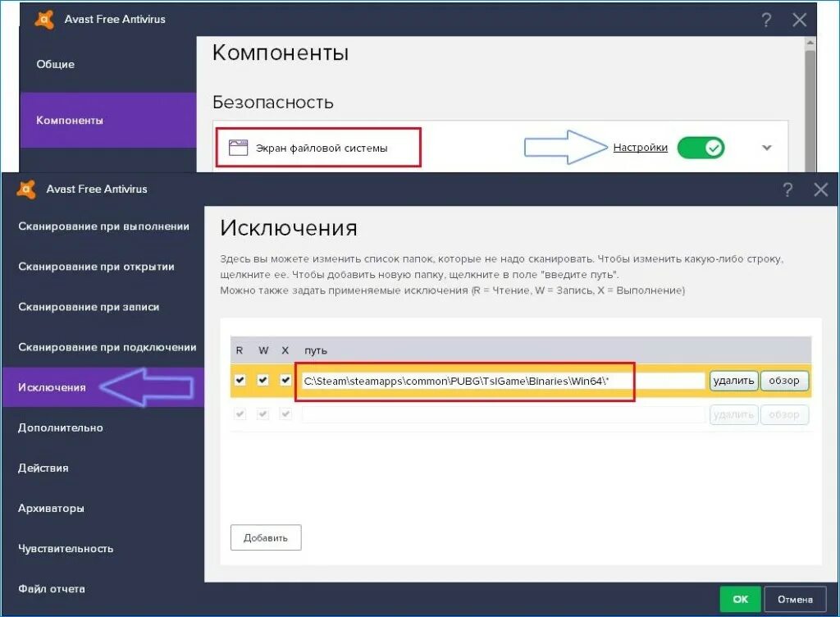This screenshot has width=840, height=617.
Task: Toggle R checkbox in the empty row
Action: 240,414
